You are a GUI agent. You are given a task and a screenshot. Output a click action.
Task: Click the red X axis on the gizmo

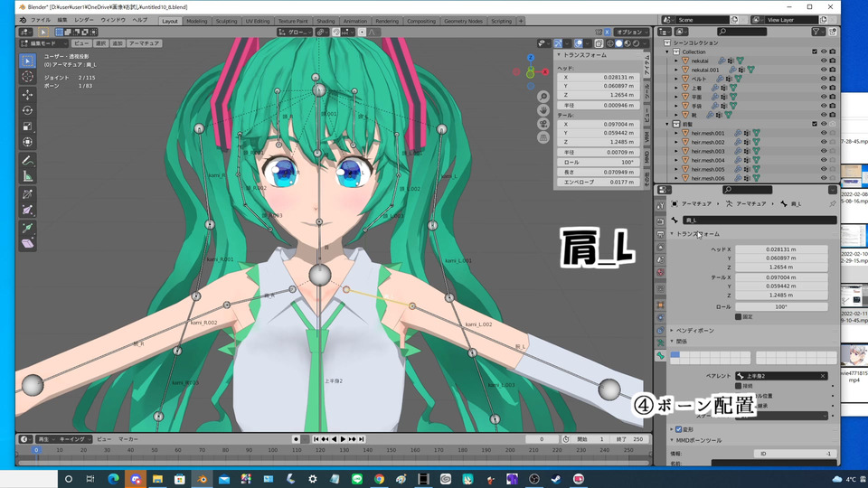click(x=544, y=71)
